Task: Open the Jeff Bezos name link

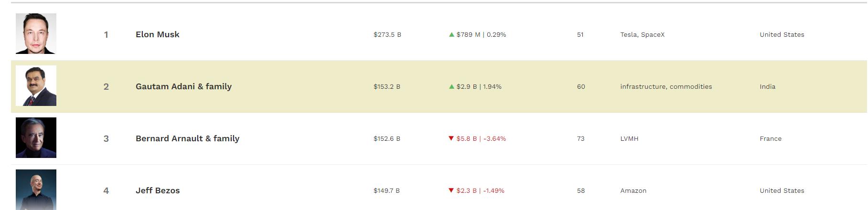Action: (x=158, y=190)
